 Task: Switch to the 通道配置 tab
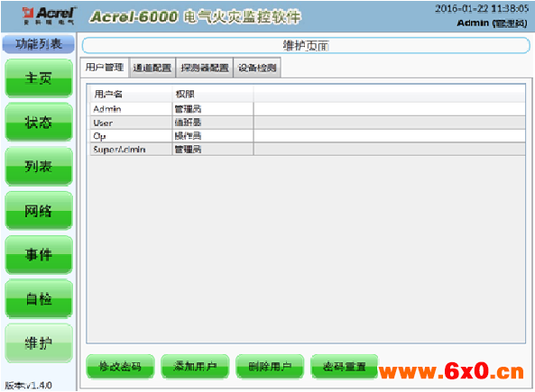[152, 68]
